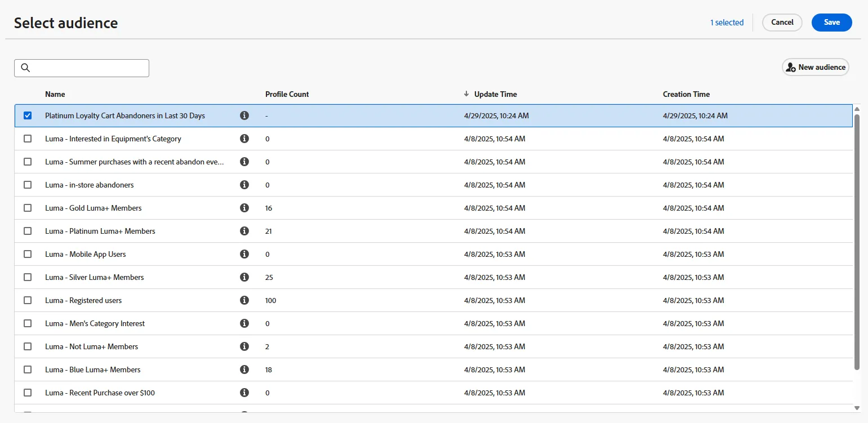Sort by Name column header
The width and height of the screenshot is (868, 423).
click(55, 94)
